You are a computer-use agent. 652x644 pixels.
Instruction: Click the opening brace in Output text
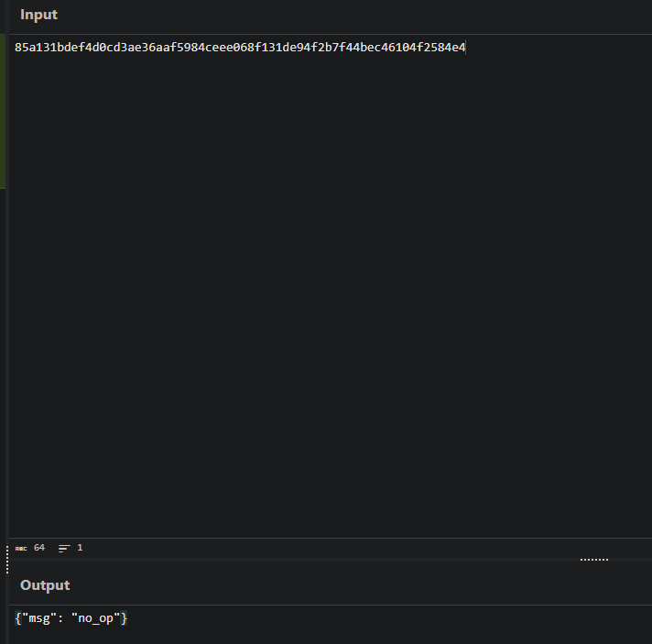tap(18, 619)
